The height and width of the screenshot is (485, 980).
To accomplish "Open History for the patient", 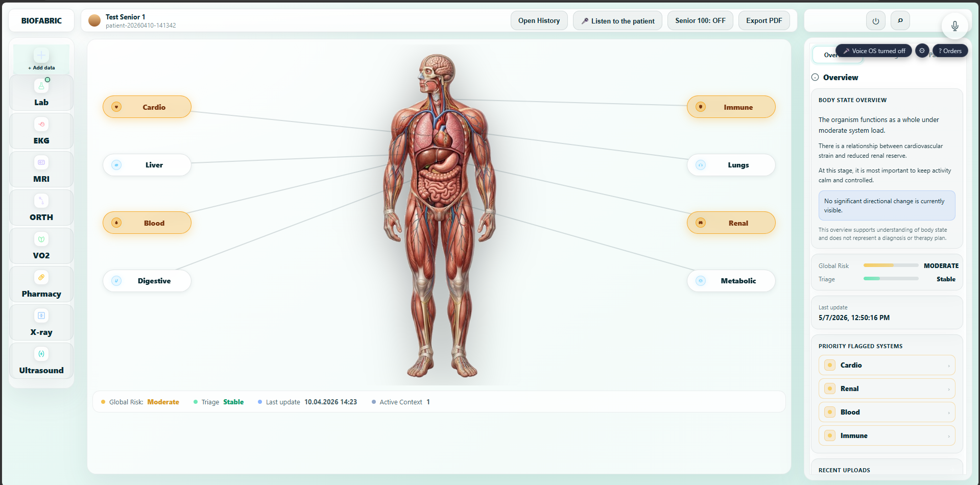I will [x=539, y=20].
